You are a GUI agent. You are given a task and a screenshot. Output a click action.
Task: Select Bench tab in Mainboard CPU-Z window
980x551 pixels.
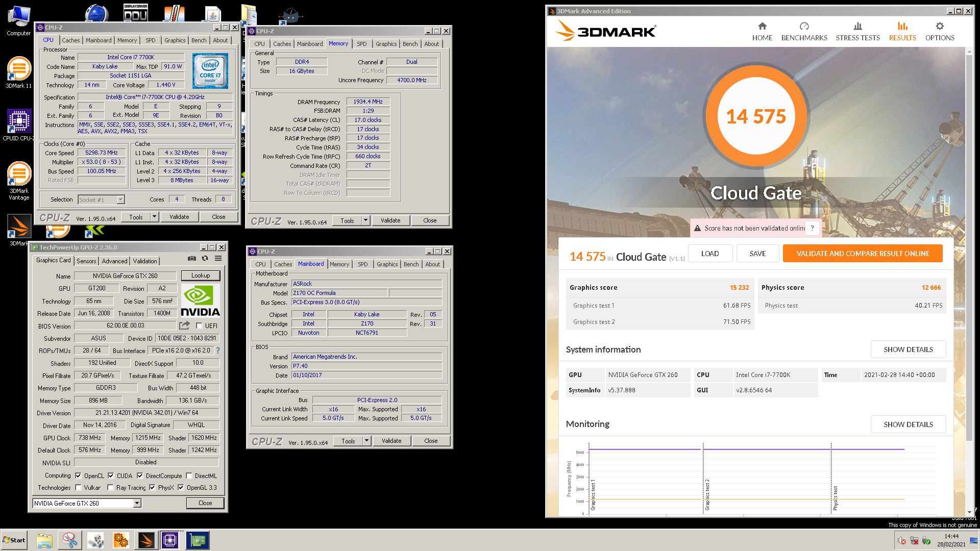(411, 264)
